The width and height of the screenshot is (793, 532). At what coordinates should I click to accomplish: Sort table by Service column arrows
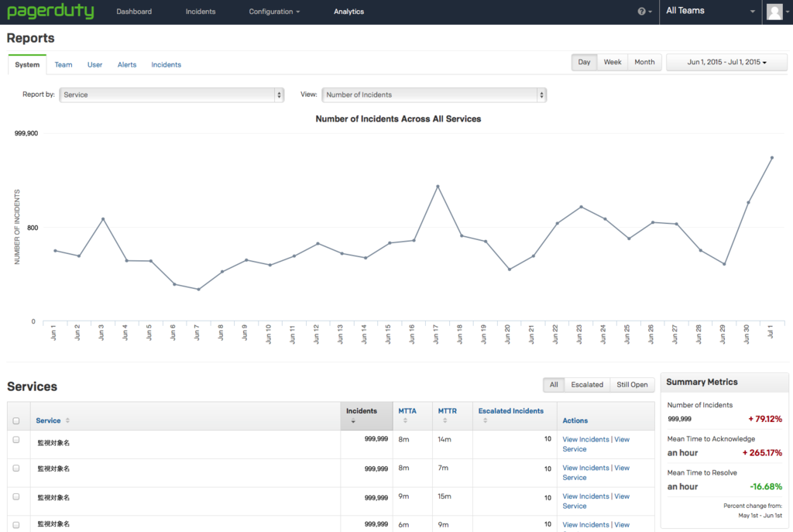(x=68, y=420)
